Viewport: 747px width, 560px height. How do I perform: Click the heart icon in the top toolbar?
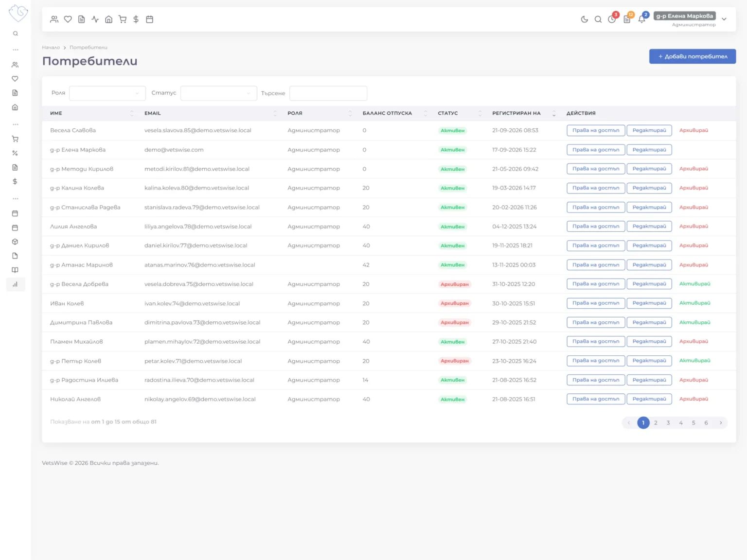pyautogui.click(x=68, y=19)
